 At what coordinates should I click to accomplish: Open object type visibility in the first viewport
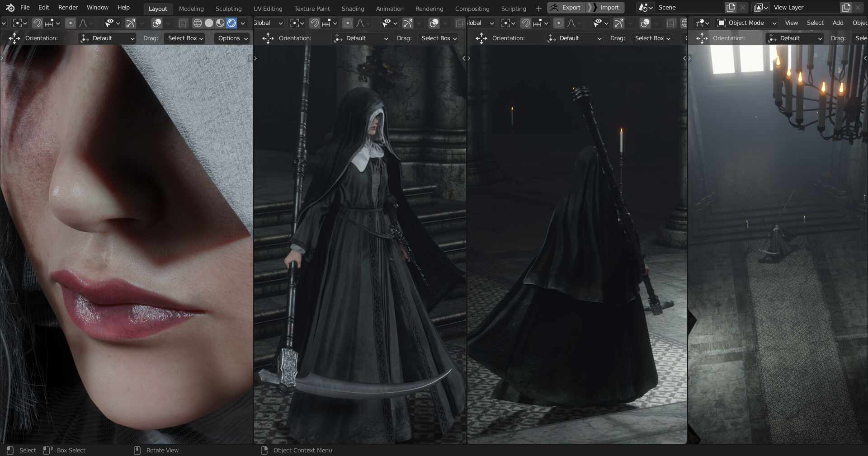point(112,23)
